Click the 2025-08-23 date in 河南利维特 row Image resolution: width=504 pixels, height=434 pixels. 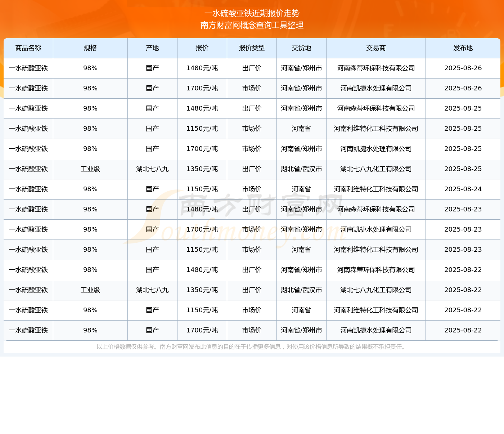click(463, 250)
